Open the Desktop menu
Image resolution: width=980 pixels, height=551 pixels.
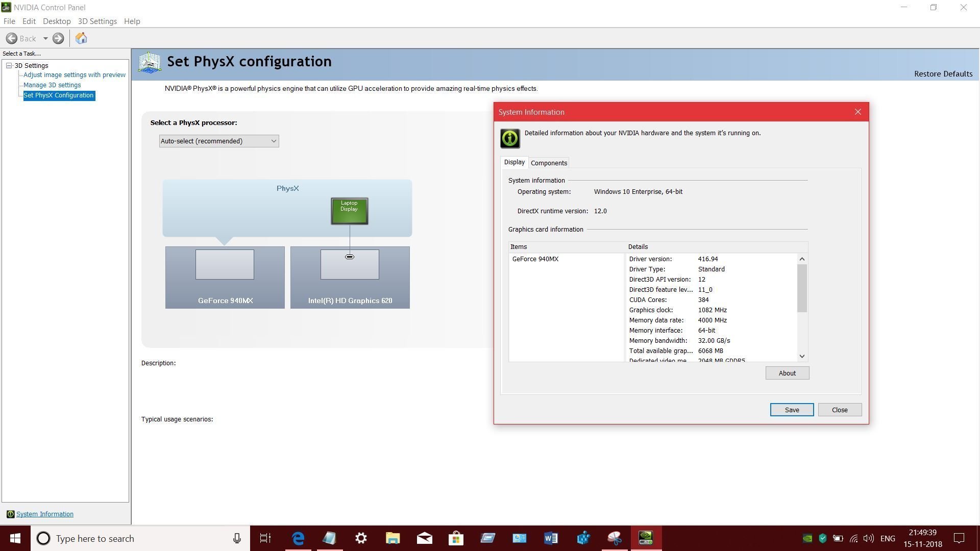[x=57, y=21]
